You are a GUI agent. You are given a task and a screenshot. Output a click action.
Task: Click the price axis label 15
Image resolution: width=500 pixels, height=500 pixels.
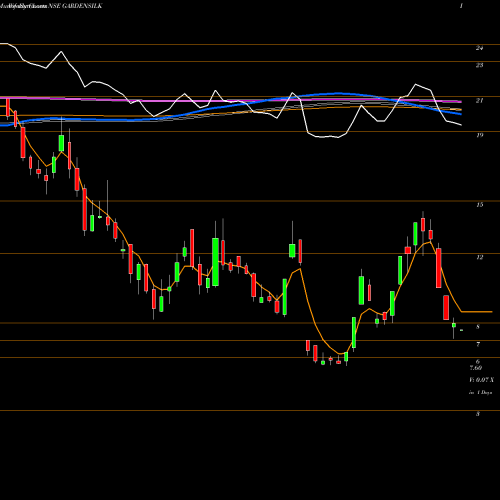(x=479, y=205)
